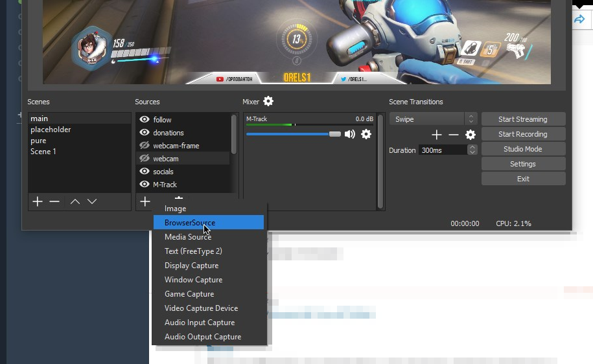This screenshot has width=593, height=364.
Task: Open Mixer settings gear next to Mixer label
Action: [x=268, y=101]
